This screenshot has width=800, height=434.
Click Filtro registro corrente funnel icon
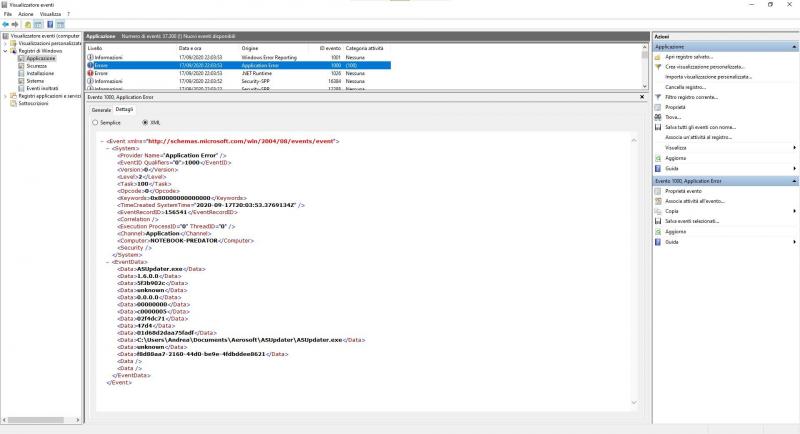tap(658, 97)
